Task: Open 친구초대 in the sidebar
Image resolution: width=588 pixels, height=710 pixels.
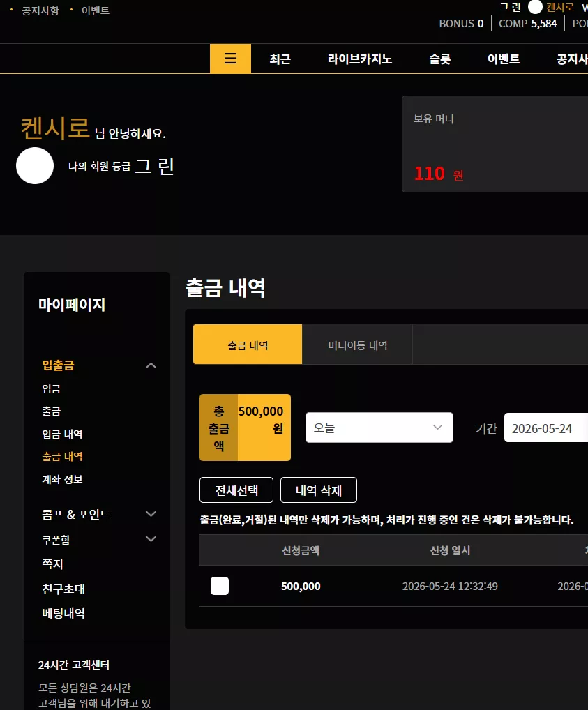Action: (x=63, y=589)
